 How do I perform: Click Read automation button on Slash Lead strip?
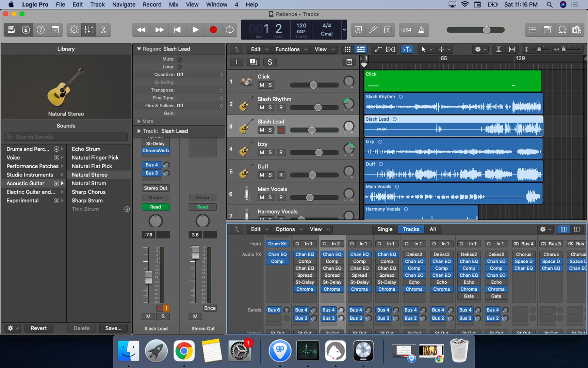[156, 207]
